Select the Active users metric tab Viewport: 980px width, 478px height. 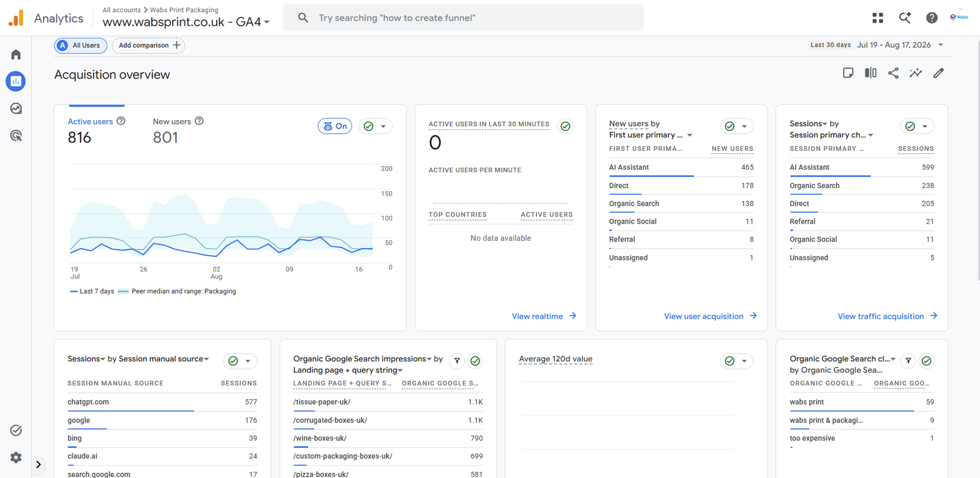[96, 130]
